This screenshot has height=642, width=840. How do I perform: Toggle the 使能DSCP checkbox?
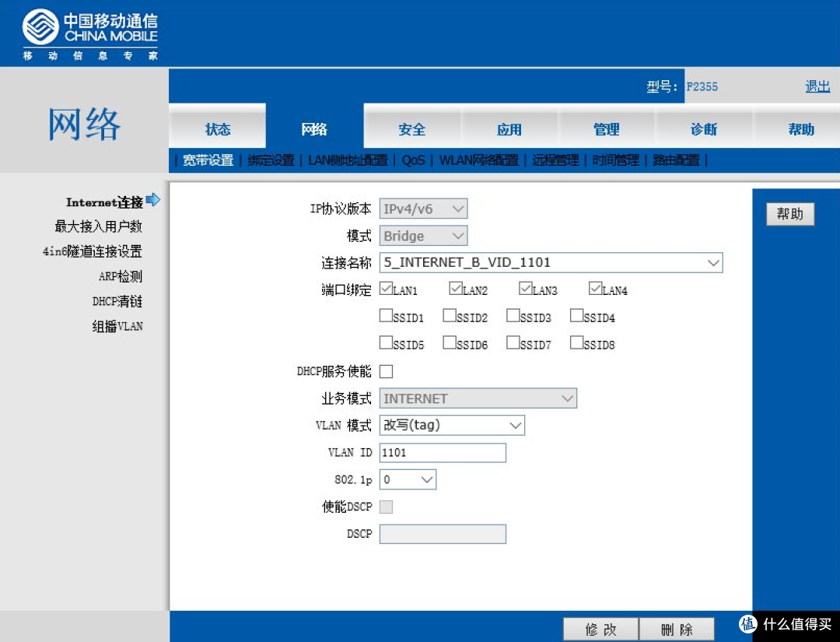pos(386,507)
